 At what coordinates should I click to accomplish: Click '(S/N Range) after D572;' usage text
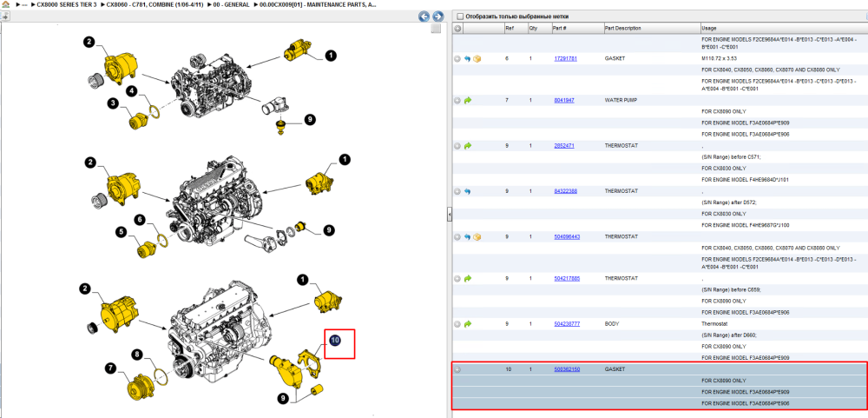[x=728, y=202]
